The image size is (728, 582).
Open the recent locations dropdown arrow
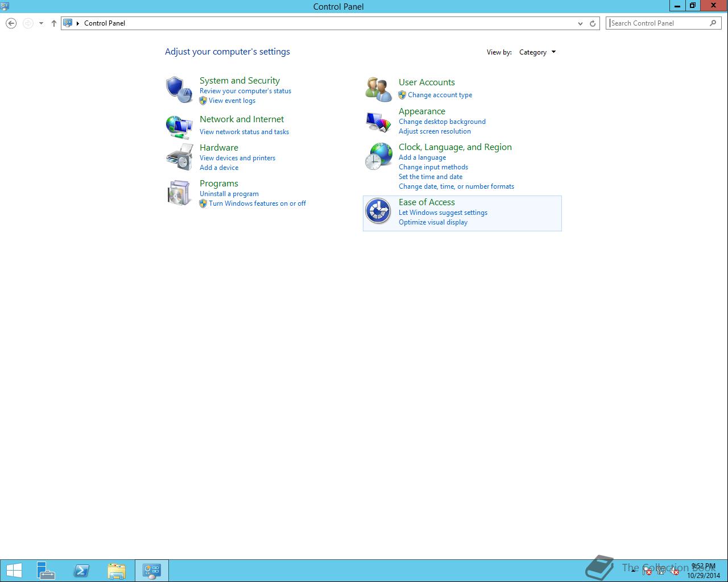click(x=41, y=23)
